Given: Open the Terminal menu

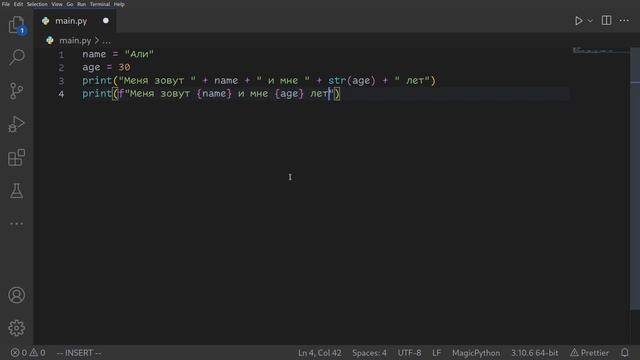Looking at the screenshot, I should (x=100, y=4).
